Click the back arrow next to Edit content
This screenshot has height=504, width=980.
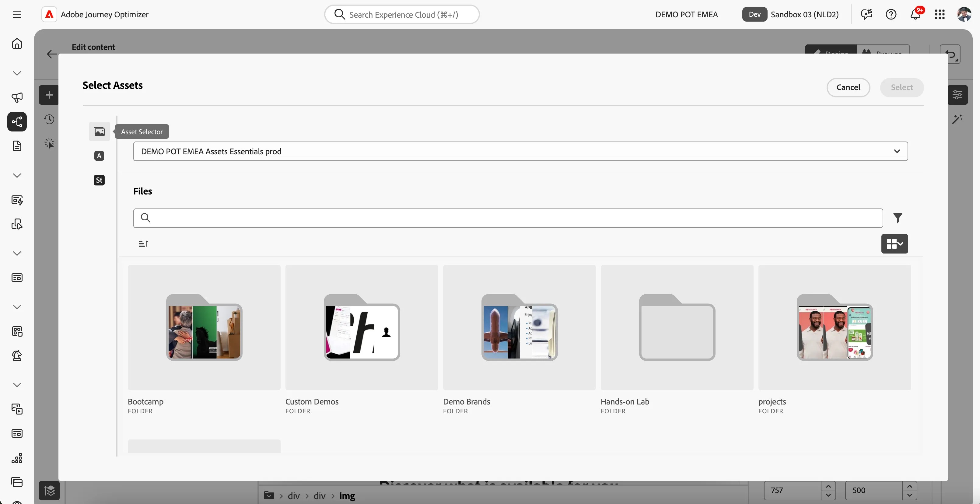pyautogui.click(x=52, y=54)
